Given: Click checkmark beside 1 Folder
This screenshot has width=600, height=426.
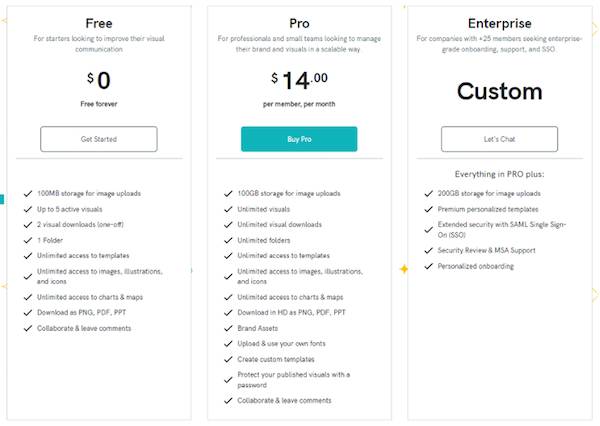Looking at the screenshot, I should point(28,240).
